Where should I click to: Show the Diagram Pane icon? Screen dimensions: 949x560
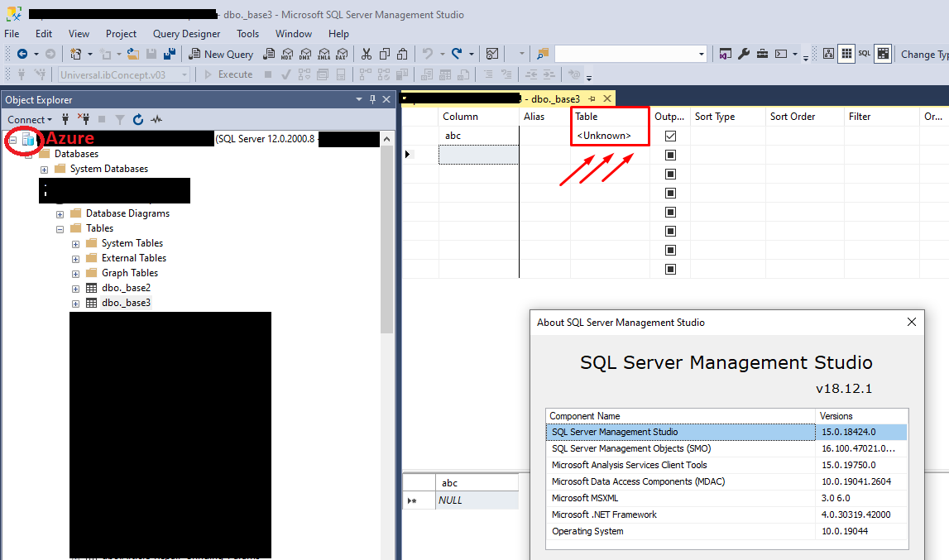828,54
